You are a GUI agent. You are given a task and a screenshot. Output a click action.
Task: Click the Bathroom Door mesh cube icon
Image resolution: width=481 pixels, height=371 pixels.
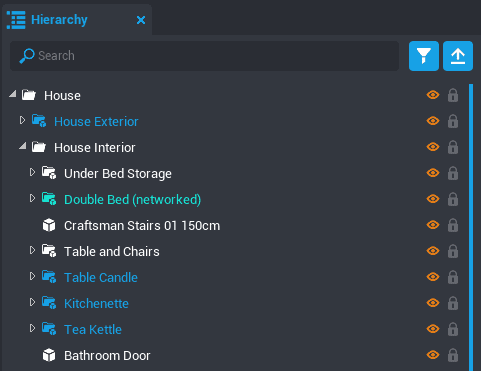(x=49, y=355)
